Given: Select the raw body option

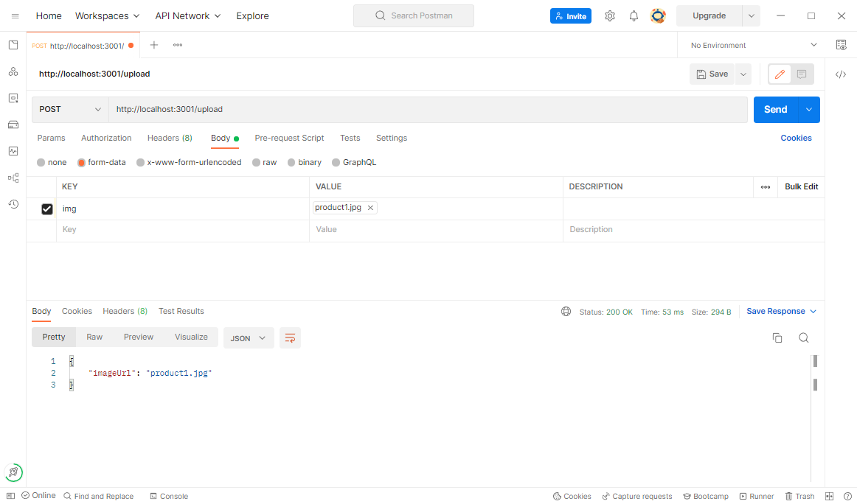Looking at the screenshot, I should pos(265,162).
